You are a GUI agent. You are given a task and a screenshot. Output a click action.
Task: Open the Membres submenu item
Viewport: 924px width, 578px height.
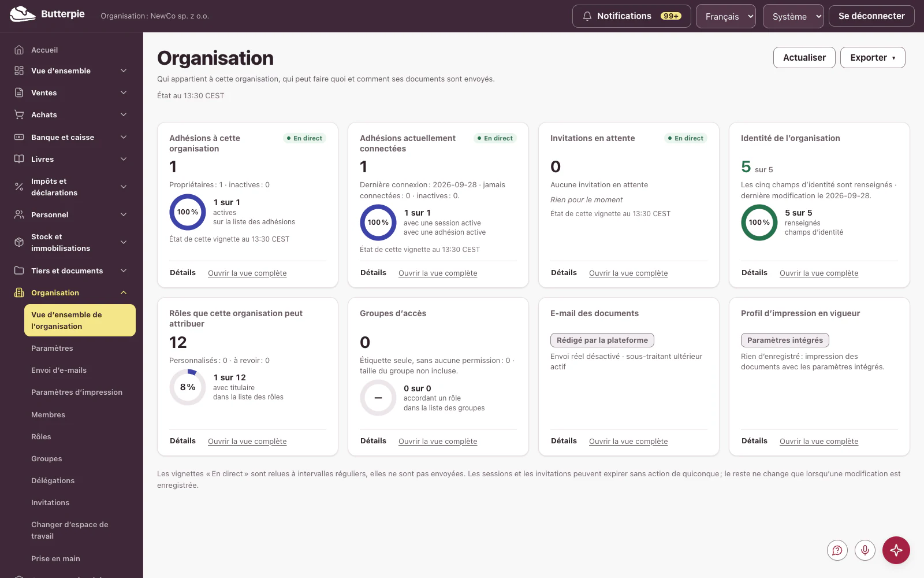tap(48, 414)
